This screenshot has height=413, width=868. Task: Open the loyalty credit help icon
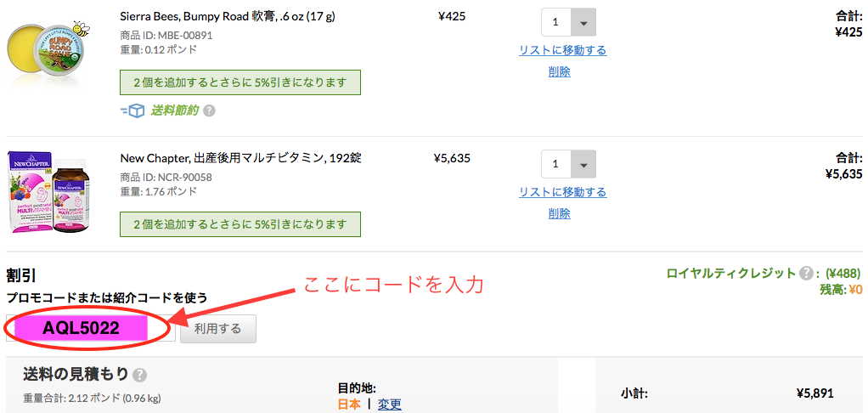coord(805,273)
